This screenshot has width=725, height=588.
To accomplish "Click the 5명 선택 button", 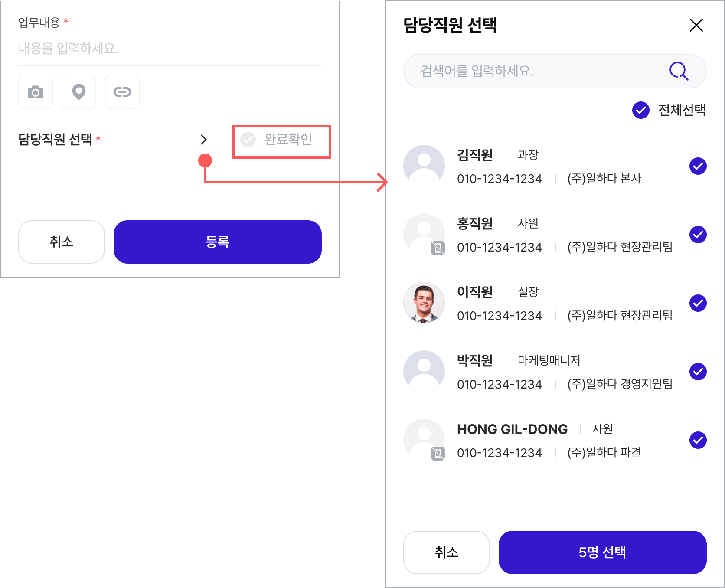I will (603, 552).
